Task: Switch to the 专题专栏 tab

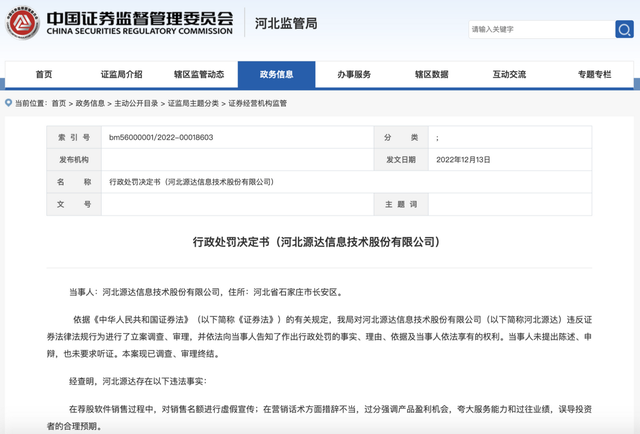Action: [x=594, y=74]
